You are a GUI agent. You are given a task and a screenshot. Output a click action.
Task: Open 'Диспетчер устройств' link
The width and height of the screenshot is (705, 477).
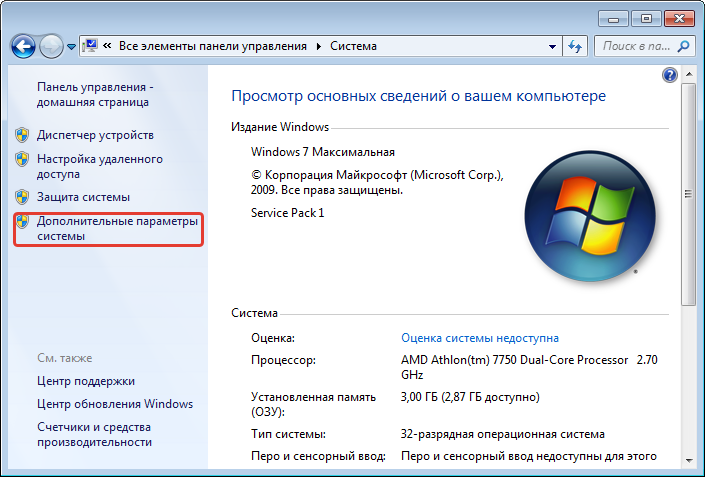[95, 135]
